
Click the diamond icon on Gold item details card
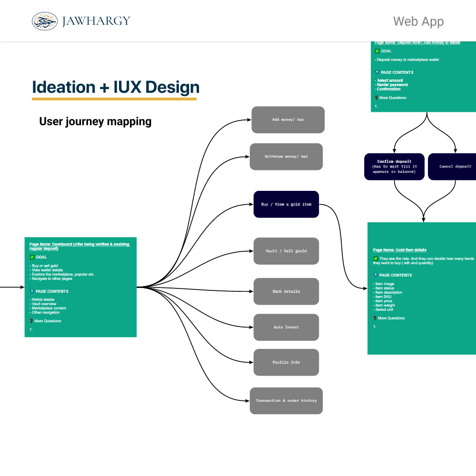(376, 275)
